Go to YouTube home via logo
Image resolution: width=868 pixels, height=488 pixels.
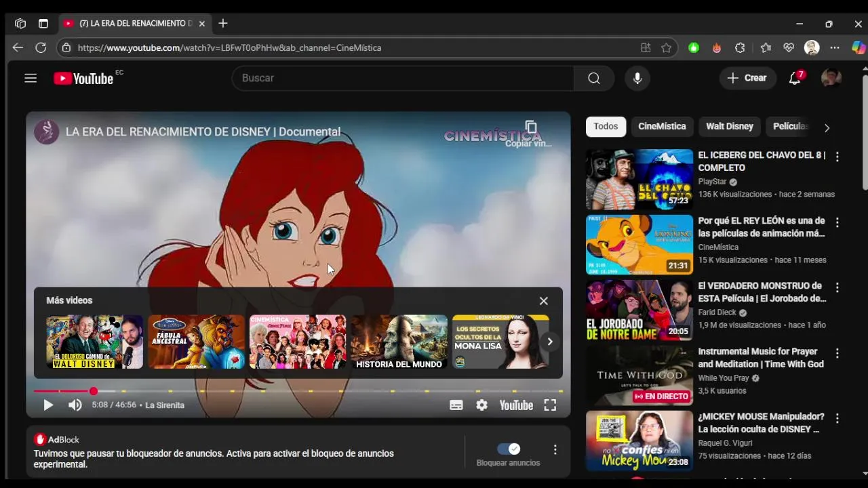[83, 79]
